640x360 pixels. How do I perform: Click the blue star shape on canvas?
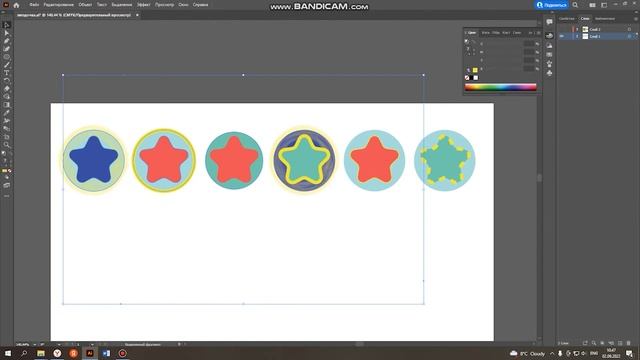pyautogui.click(x=94, y=160)
